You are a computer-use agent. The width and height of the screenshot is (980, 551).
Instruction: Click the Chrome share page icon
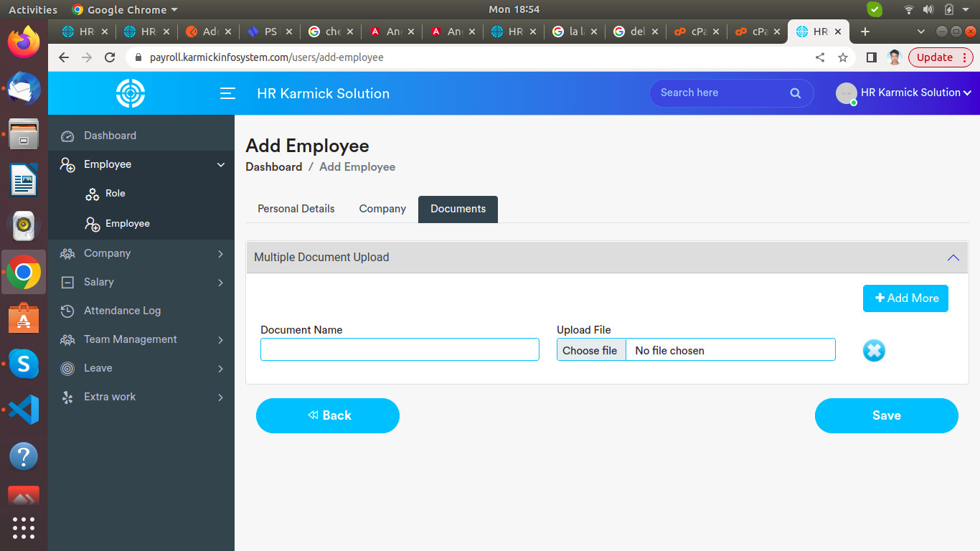click(x=820, y=57)
